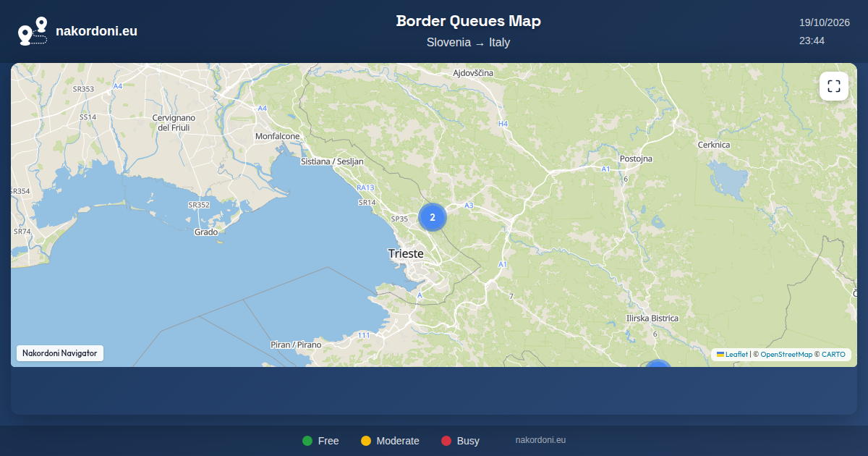This screenshot has width=868, height=456.
Task: Click the Border Queues Map title
Action: [469, 21]
